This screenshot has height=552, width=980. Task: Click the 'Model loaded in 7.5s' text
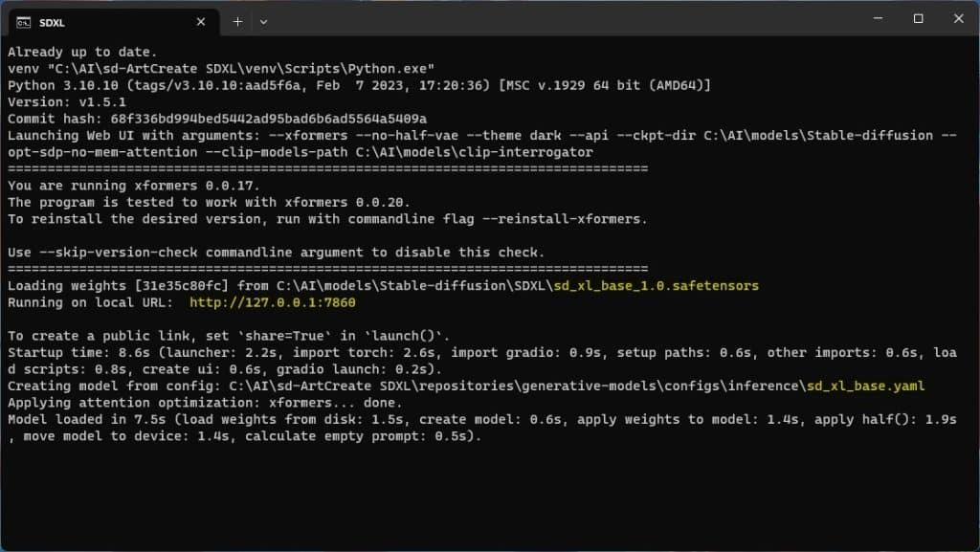[87, 420]
